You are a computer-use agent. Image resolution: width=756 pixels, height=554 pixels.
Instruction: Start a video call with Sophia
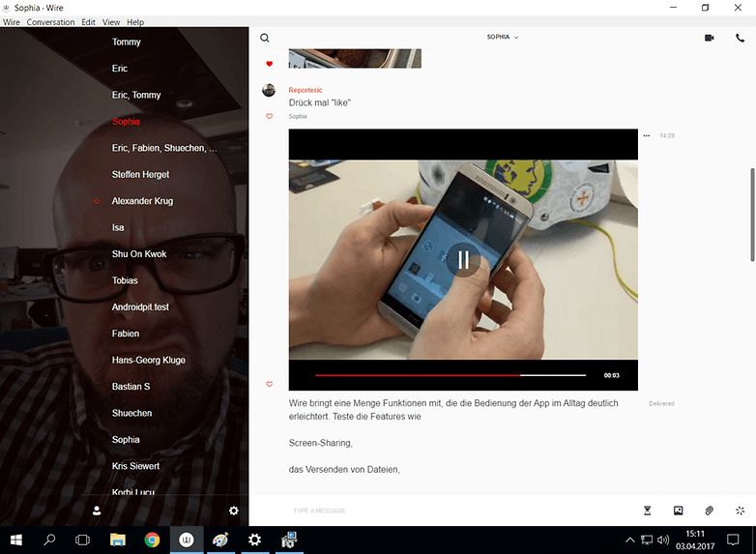point(709,38)
